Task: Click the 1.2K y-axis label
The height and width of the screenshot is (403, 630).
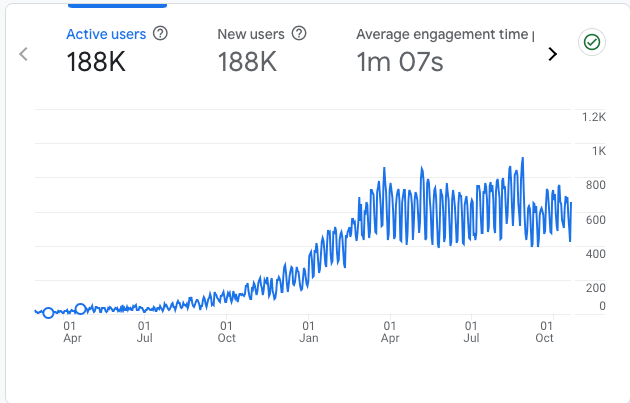Action: (x=594, y=117)
